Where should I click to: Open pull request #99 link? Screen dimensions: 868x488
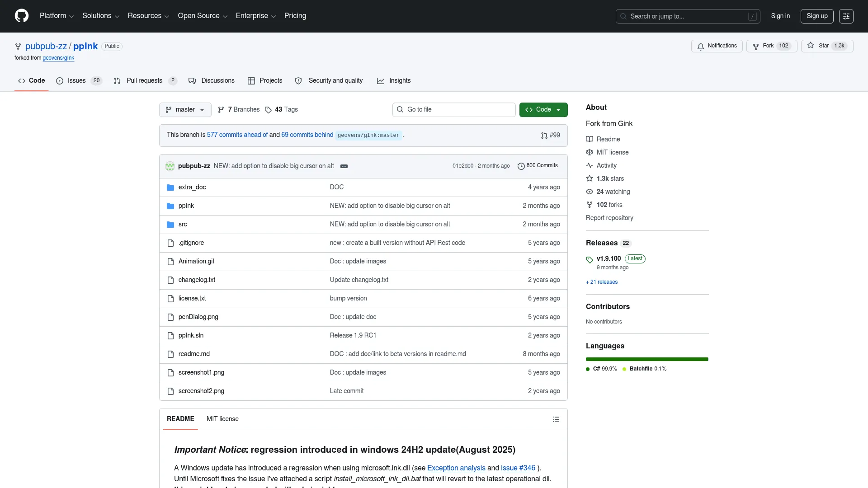(x=550, y=136)
